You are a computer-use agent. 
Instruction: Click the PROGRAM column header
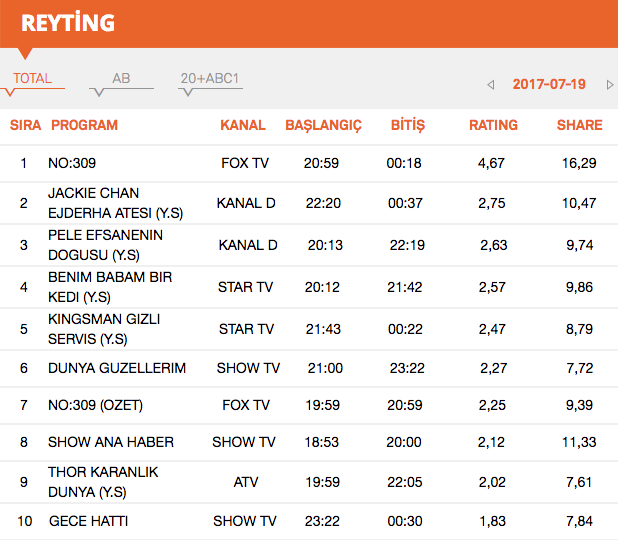(x=84, y=125)
